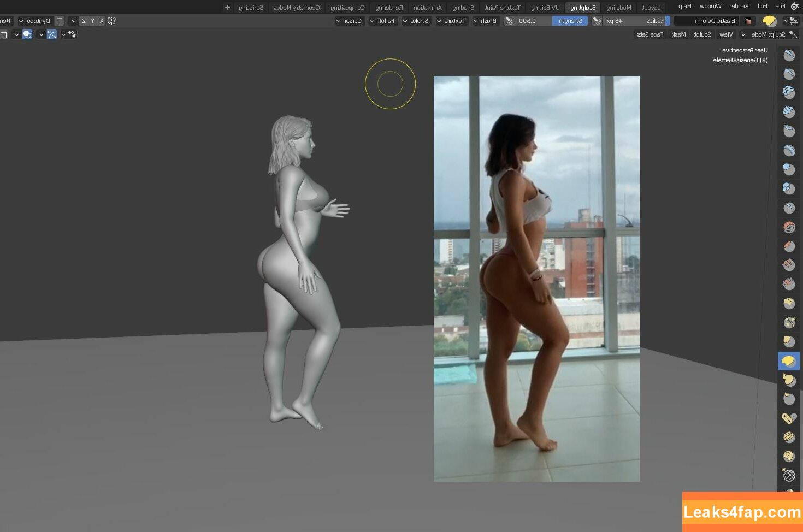
Task: Select the Blob brush tool
Action: pos(789,188)
